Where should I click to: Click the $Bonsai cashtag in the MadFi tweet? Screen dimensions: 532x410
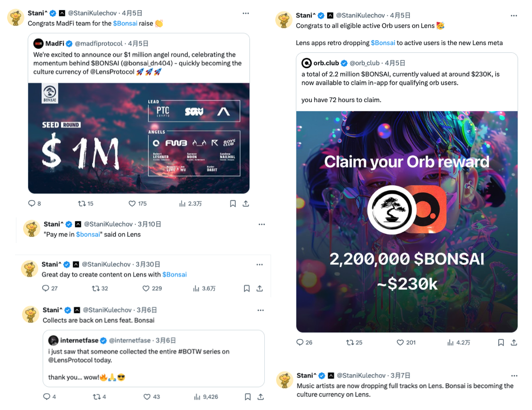[x=125, y=23]
